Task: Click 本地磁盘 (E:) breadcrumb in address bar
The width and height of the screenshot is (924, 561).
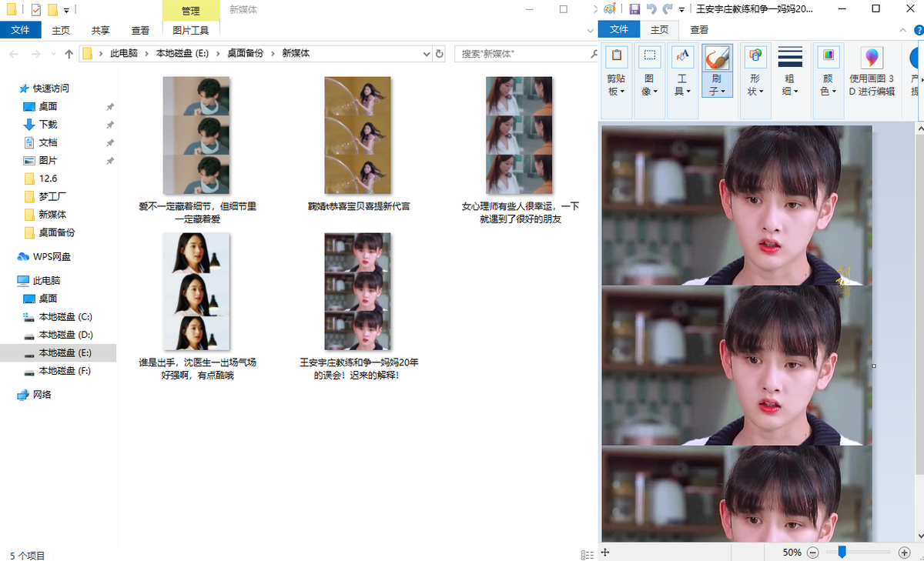Action: (x=182, y=54)
